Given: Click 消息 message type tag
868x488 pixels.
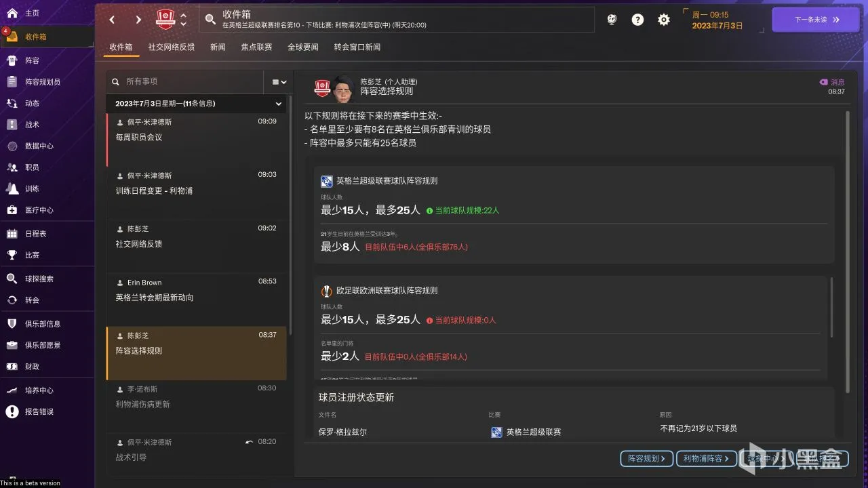Looking at the screenshot, I should (x=832, y=82).
